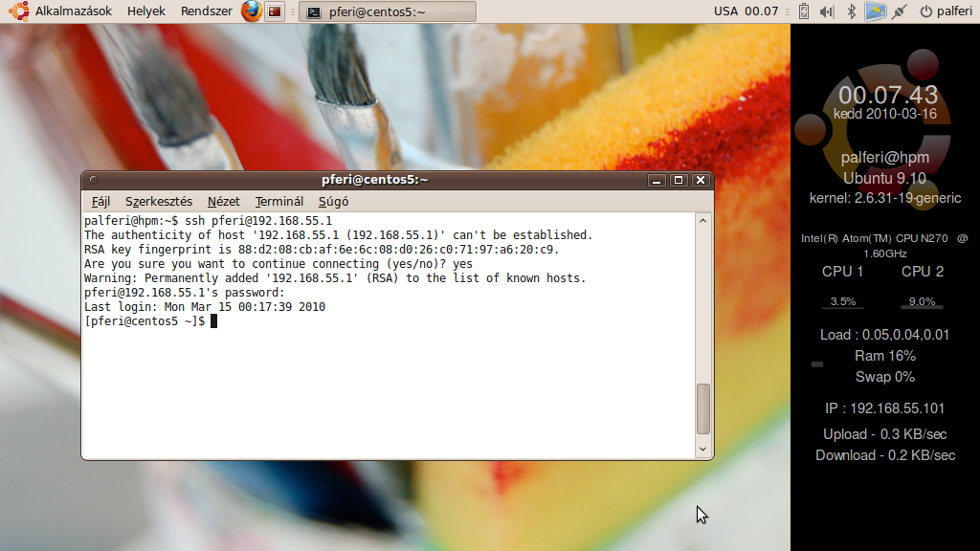
Task: Open the Terminál menu
Action: (x=279, y=202)
